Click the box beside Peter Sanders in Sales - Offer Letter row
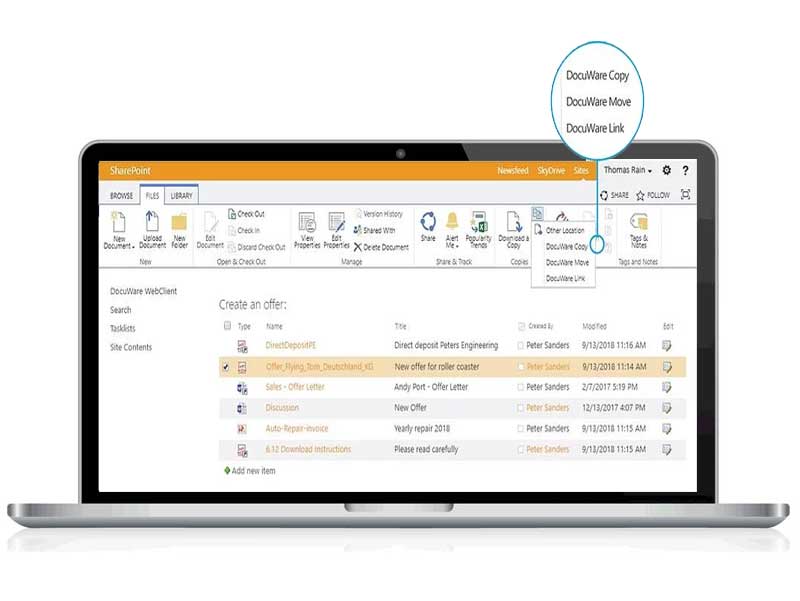Image resolution: width=800 pixels, height=601 pixels. pos(520,388)
